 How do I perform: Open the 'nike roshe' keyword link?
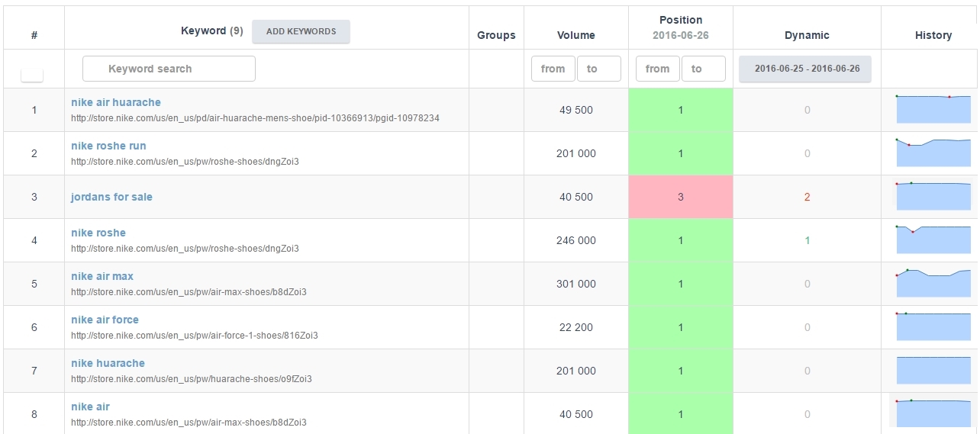coord(98,233)
